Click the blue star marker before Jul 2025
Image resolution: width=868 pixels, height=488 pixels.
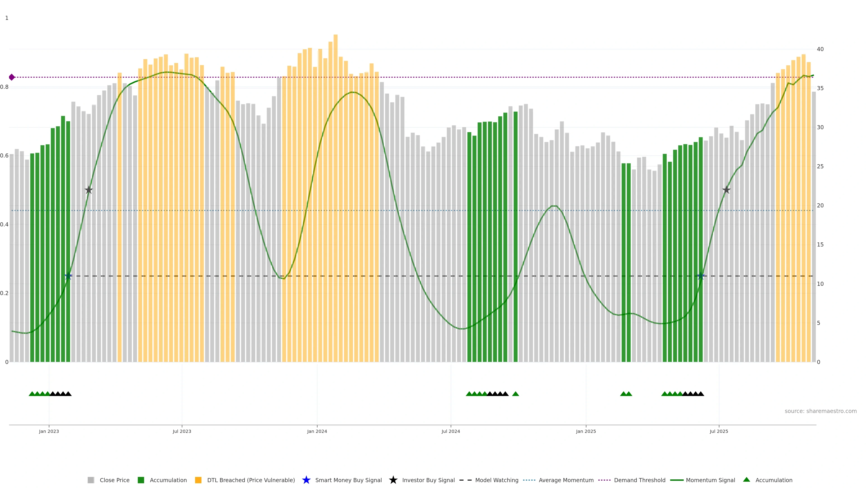[x=701, y=276]
